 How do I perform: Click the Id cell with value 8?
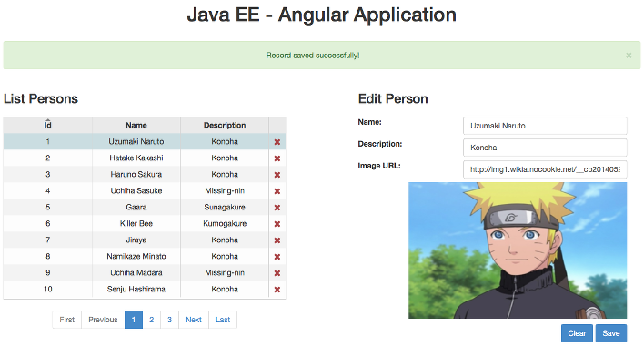click(47, 256)
